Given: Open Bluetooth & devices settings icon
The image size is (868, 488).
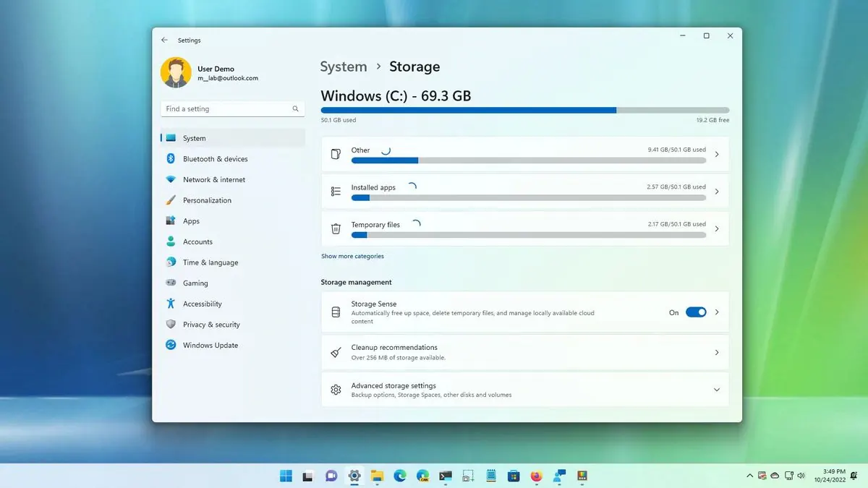Looking at the screenshot, I should point(171,158).
